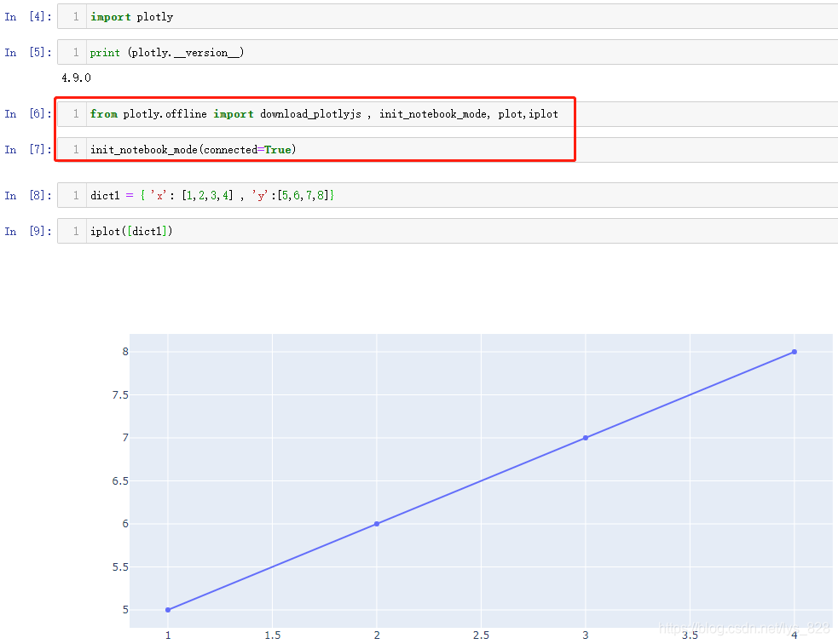Click y-axis tick label 6.5
This screenshot has height=644, width=838.
tap(120, 481)
